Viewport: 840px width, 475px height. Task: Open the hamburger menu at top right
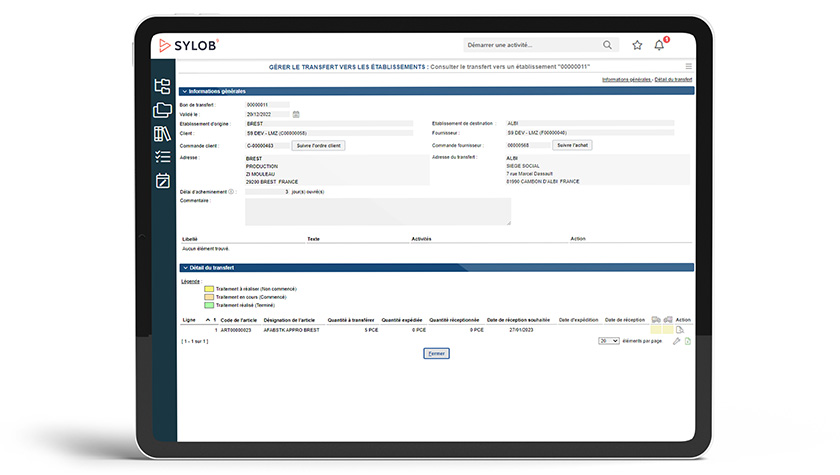[688, 66]
